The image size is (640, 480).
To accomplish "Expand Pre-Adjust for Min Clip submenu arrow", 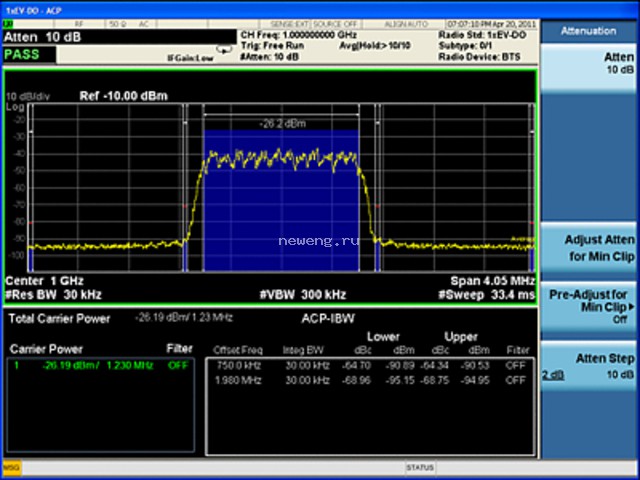I will tap(632, 307).
